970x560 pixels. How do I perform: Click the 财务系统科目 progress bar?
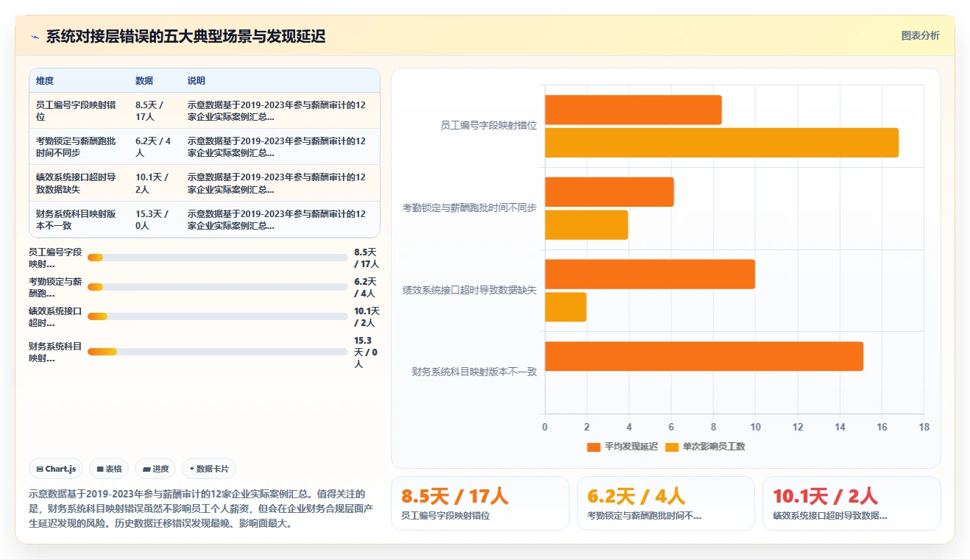click(x=218, y=352)
